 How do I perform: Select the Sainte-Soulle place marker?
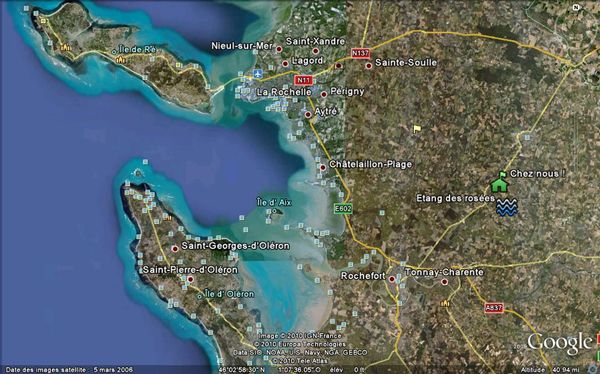pos(368,66)
